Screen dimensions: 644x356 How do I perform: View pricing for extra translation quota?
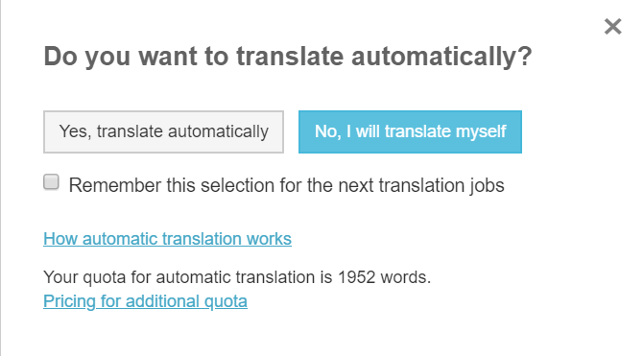145,301
